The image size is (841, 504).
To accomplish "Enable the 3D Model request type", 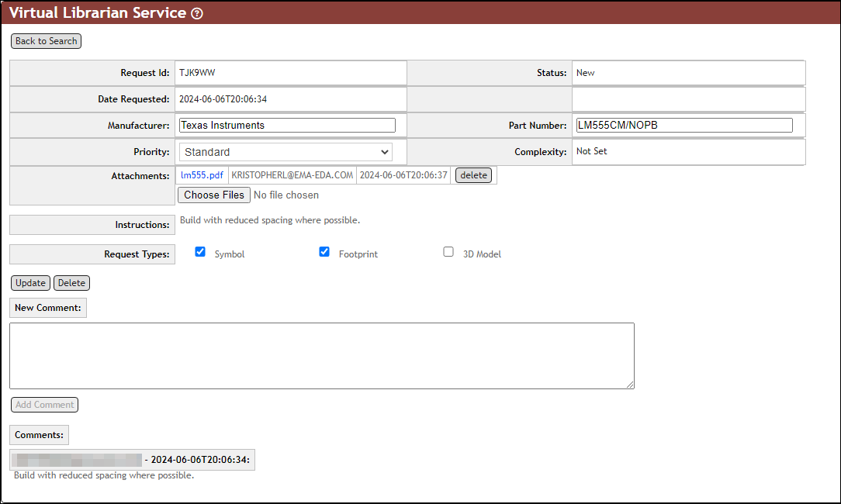I will click(x=448, y=251).
